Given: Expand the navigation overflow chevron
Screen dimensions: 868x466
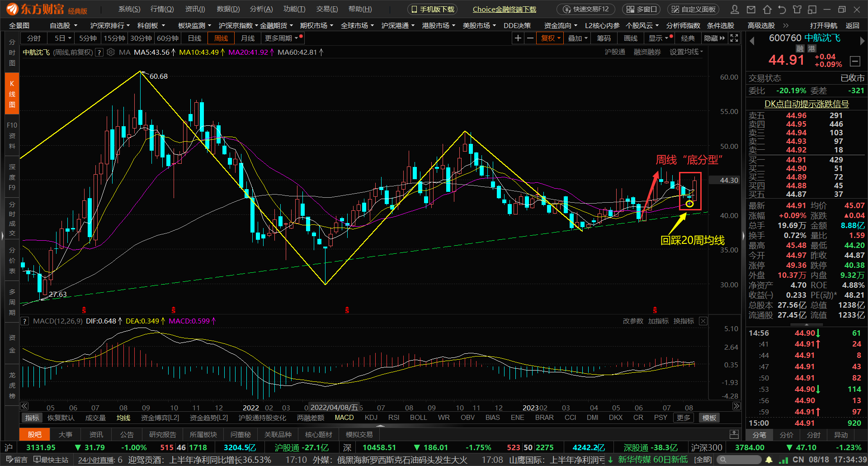Looking at the screenshot, I should [x=786, y=26].
